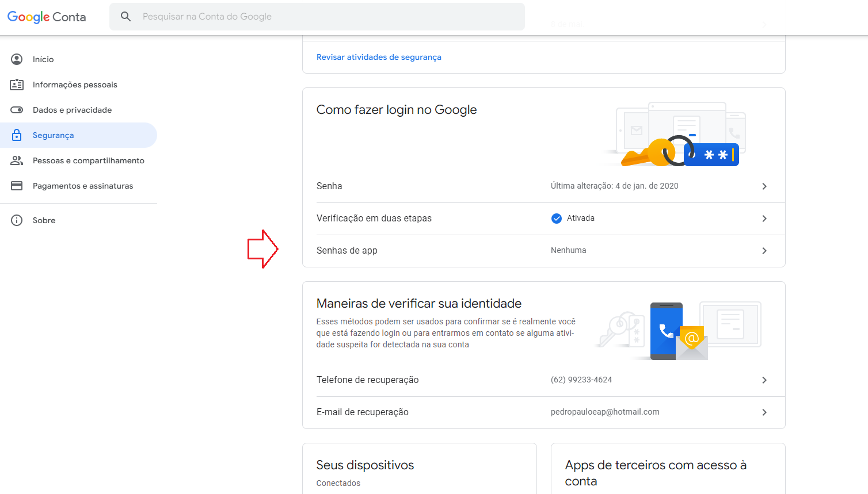Open Verificação em duas etapas label
This screenshot has width=868, height=494.
[374, 218]
